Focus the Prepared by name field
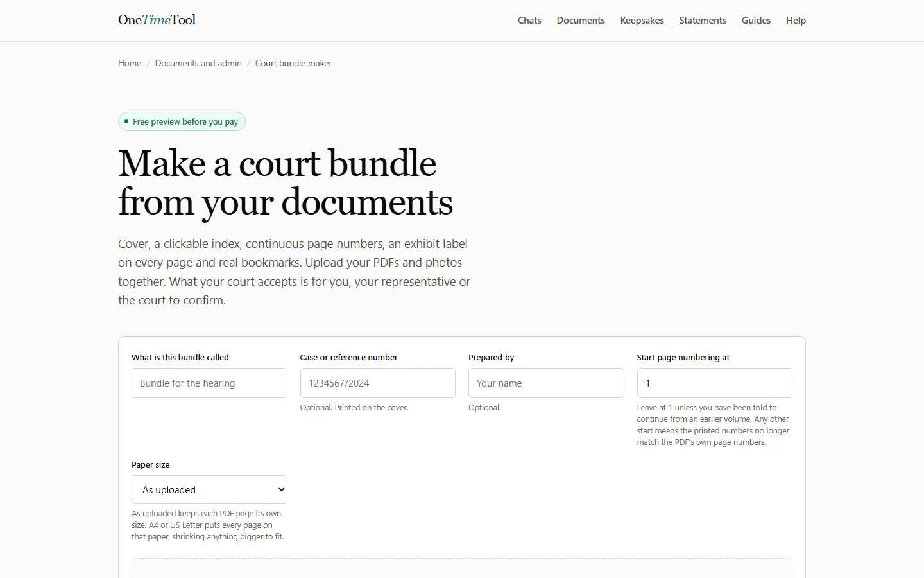 click(x=546, y=383)
